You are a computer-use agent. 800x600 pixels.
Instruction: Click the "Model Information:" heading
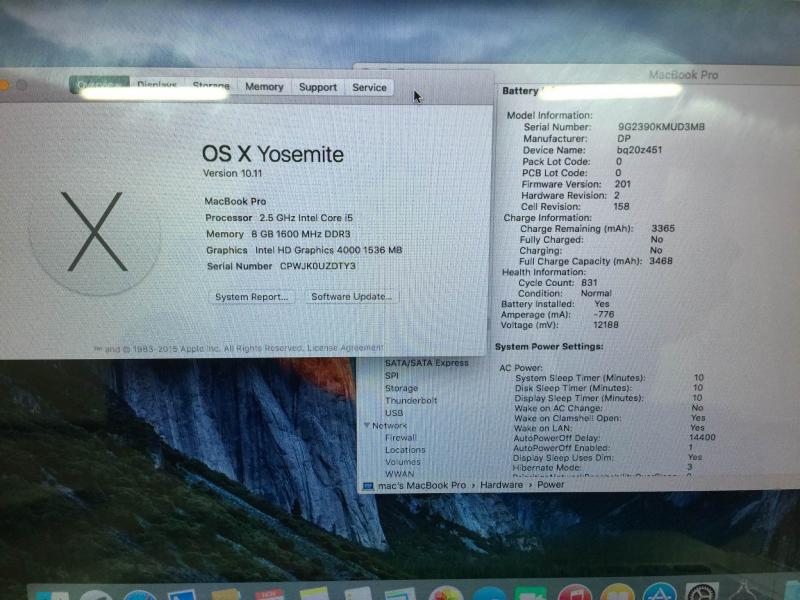coord(549,115)
